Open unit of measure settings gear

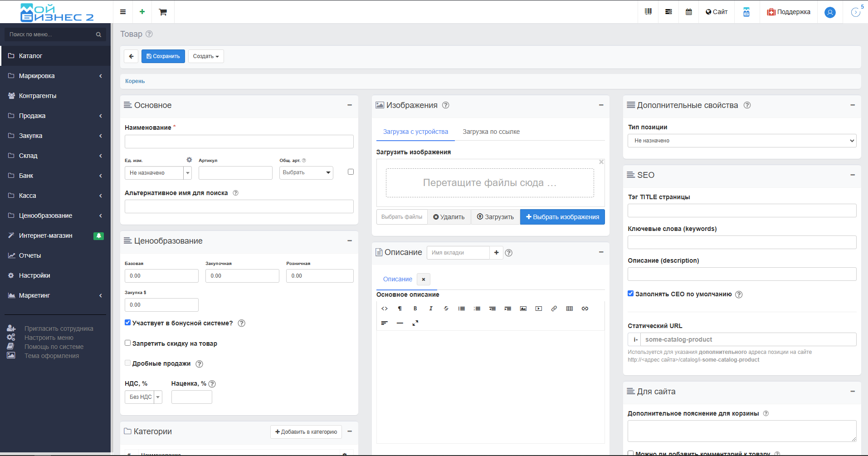tap(189, 160)
